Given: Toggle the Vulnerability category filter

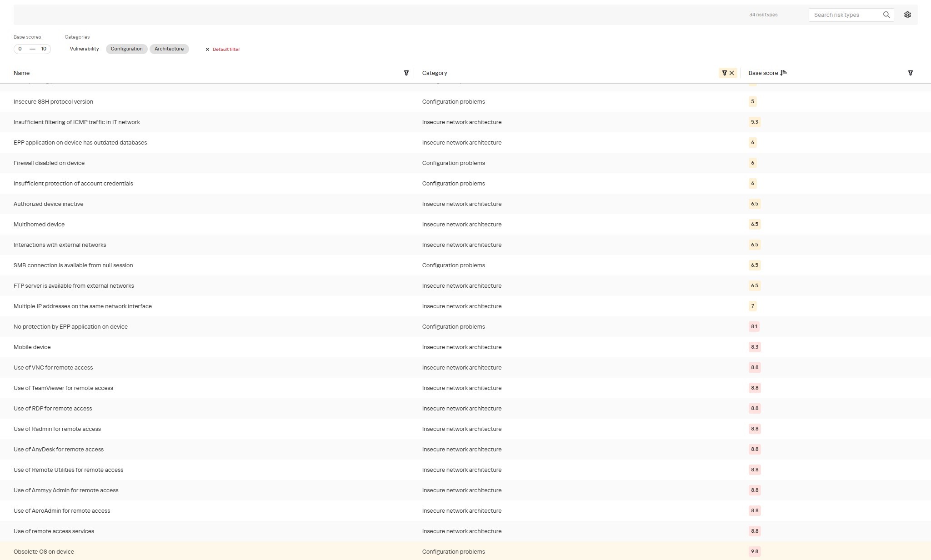Looking at the screenshot, I should point(84,49).
